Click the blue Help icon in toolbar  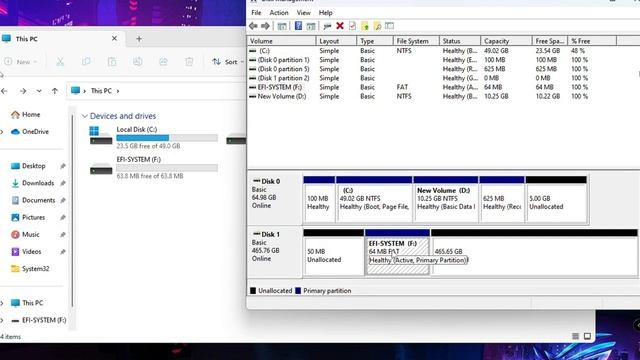tap(298, 26)
